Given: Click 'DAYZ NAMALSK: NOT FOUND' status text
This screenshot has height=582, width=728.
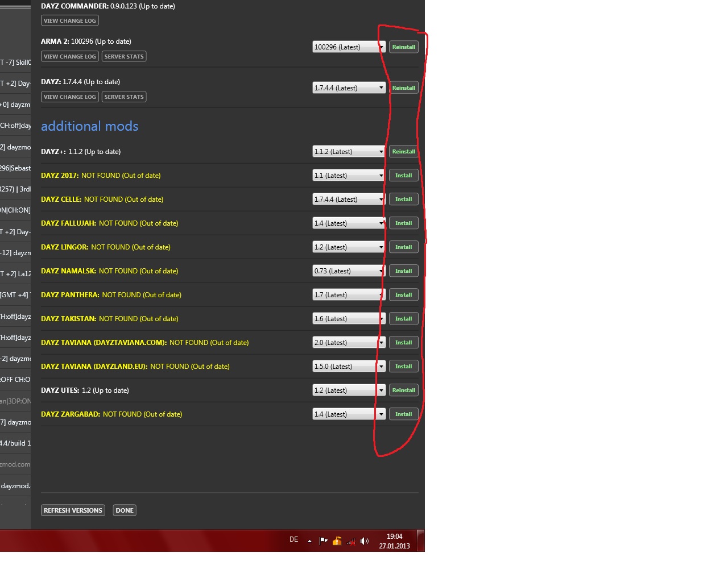Looking at the screenshot, I should [110, 271].
